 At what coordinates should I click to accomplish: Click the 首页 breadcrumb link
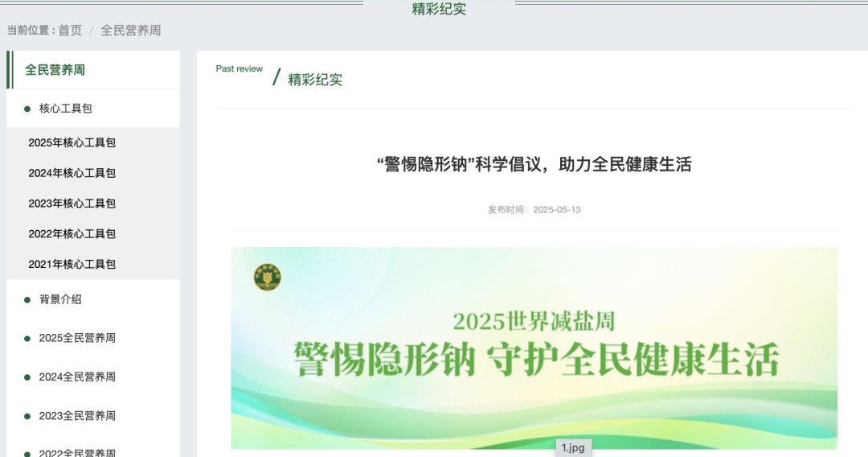[x=70, y=31]
